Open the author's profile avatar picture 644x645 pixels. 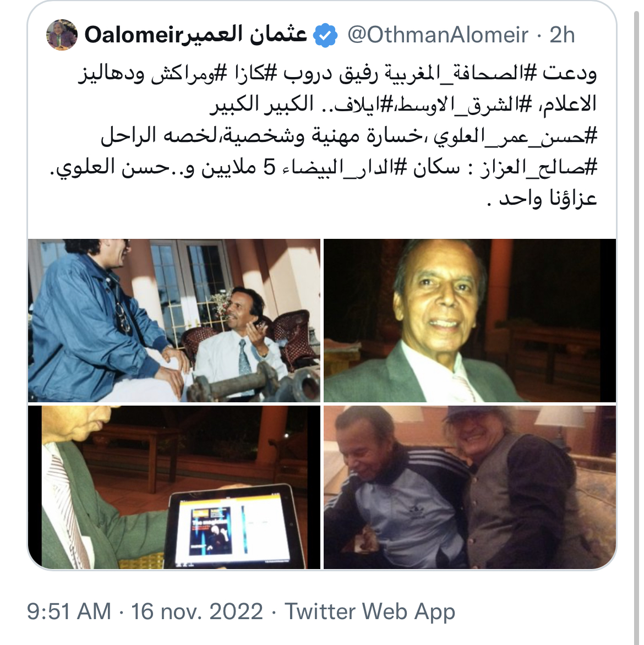point(62,35)
